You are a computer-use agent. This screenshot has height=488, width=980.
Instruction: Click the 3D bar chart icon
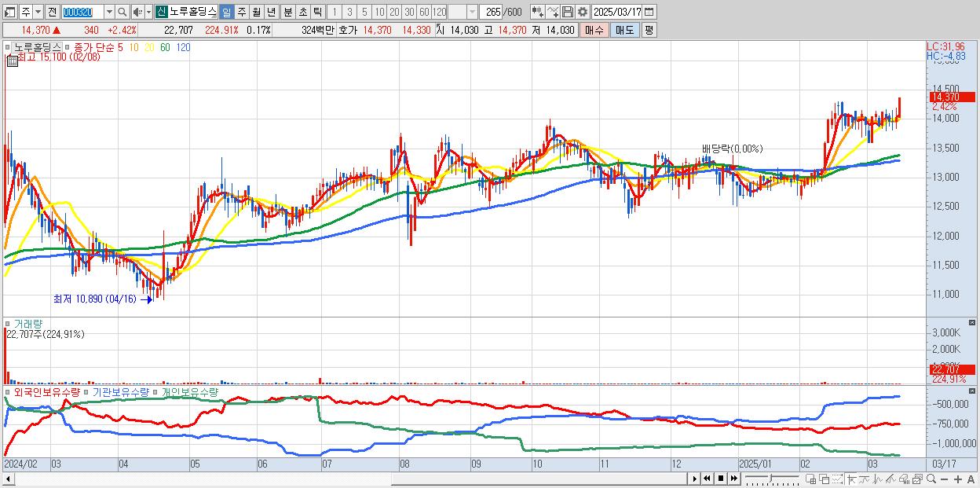pyautogui.click(x=905, y=479)
